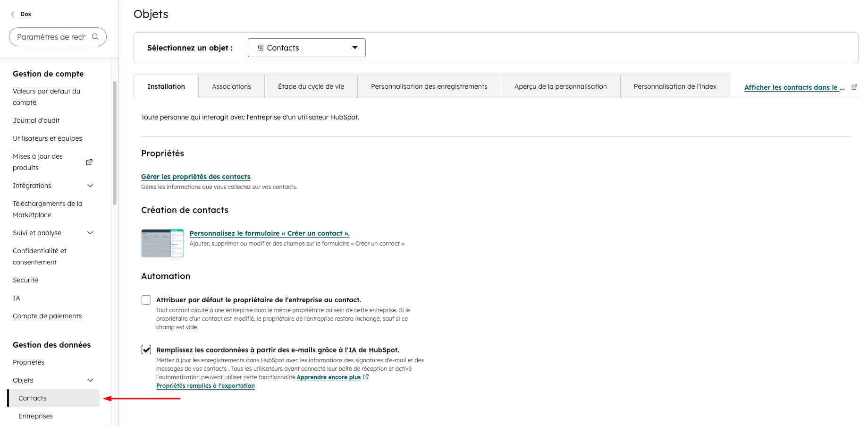Viewport: 868px width, 426px height.
Task: Open the Étape du cycle de vie tab
Action: [311, 86]
